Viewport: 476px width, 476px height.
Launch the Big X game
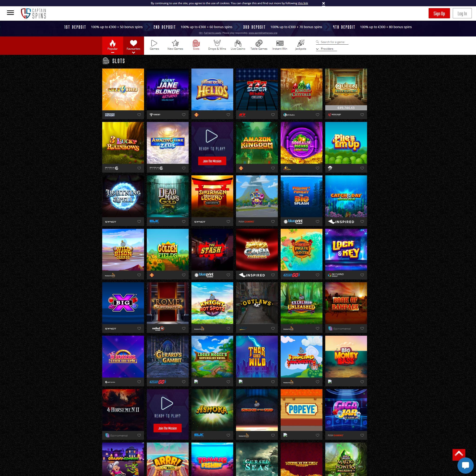click(123, 303)
